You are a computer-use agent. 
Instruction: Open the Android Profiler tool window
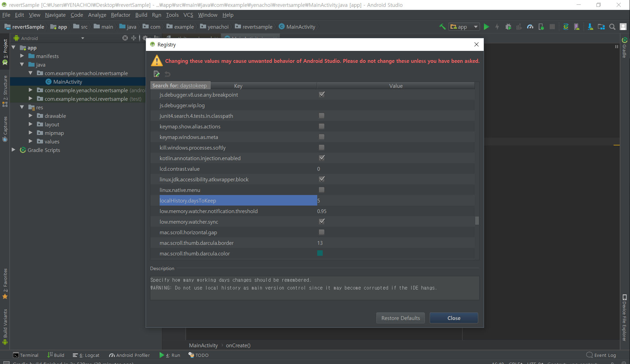(x=129, y=355)
